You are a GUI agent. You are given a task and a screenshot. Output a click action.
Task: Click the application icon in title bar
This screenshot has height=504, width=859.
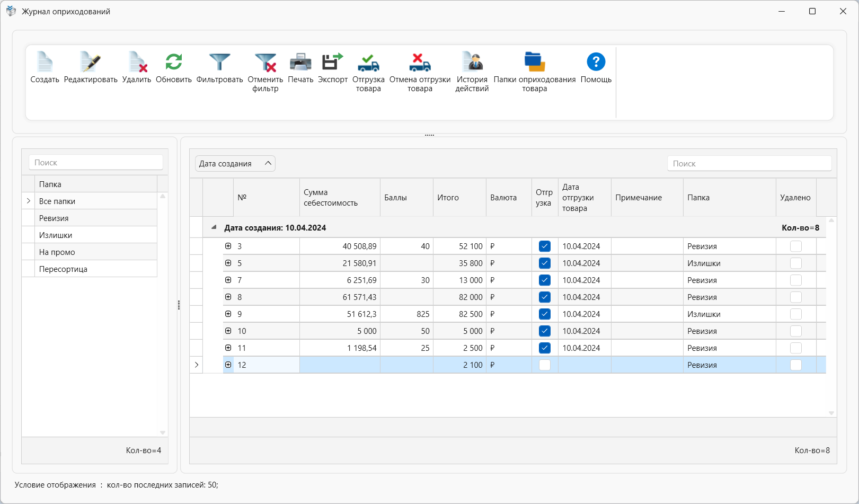[x=11, y=11]
